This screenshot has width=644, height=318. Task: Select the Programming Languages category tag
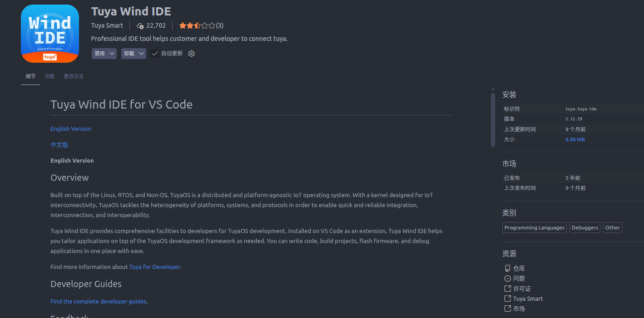[x=534, y=228]
